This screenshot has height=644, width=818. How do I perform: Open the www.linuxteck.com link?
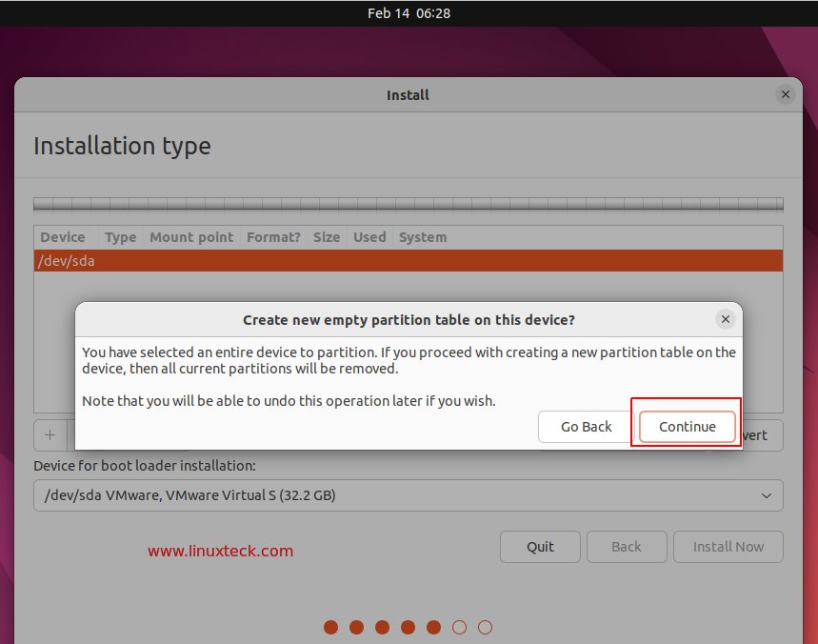tap(220, 551)
